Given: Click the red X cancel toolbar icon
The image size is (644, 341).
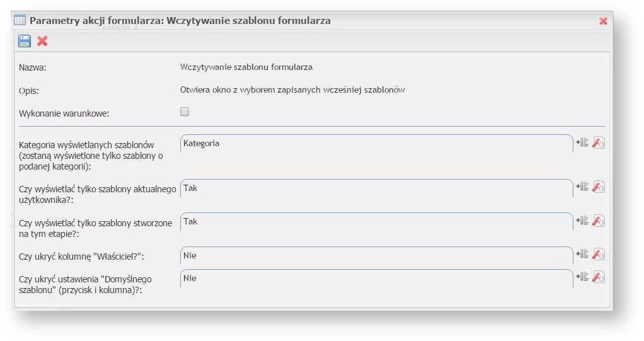Looking at the screenshot, I should coord(42,41).
